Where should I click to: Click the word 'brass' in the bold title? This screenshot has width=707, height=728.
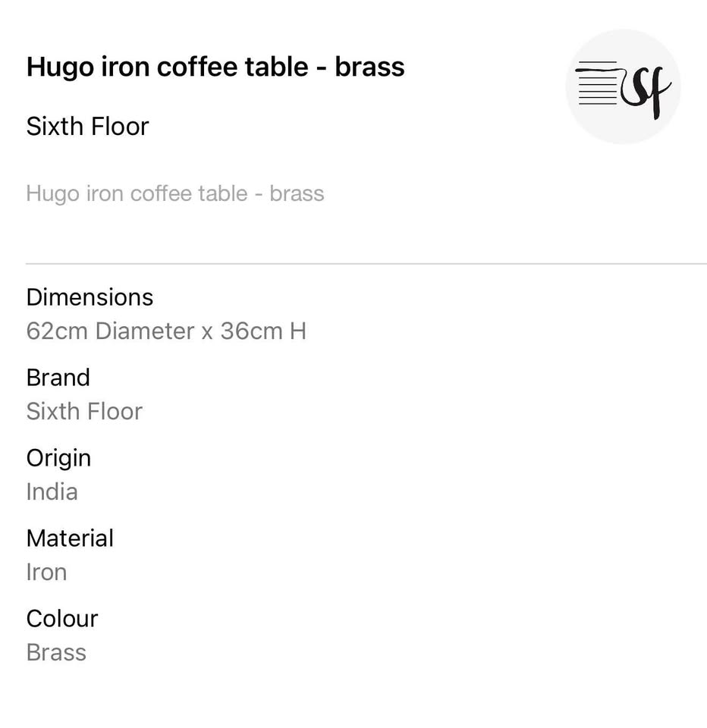tap(369, 67)
